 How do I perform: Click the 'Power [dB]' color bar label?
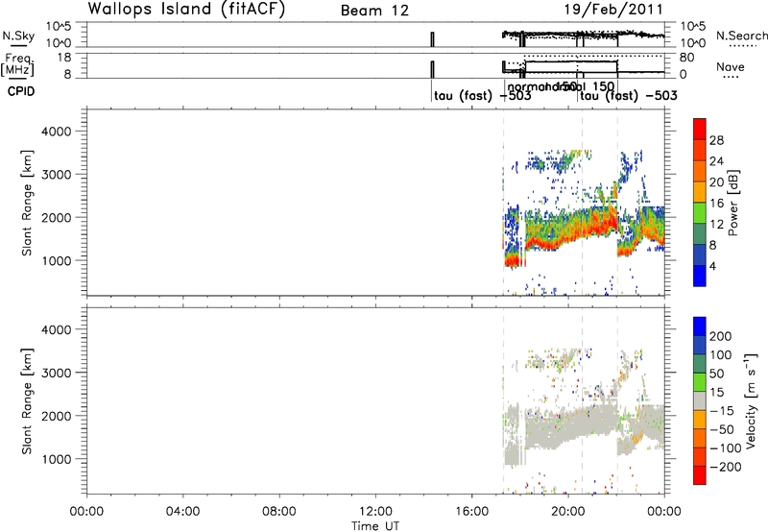[732, 203]
